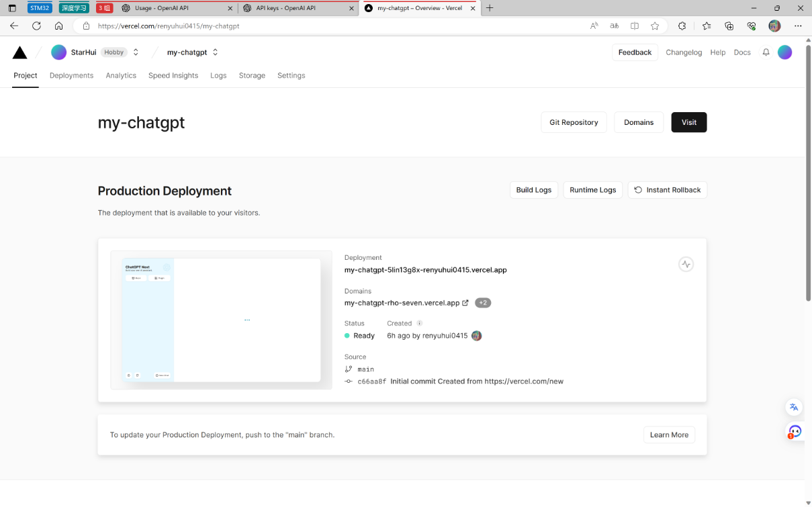812x507 pixels.
Task: Open the Docs link
Action: [x=742, y=52]
